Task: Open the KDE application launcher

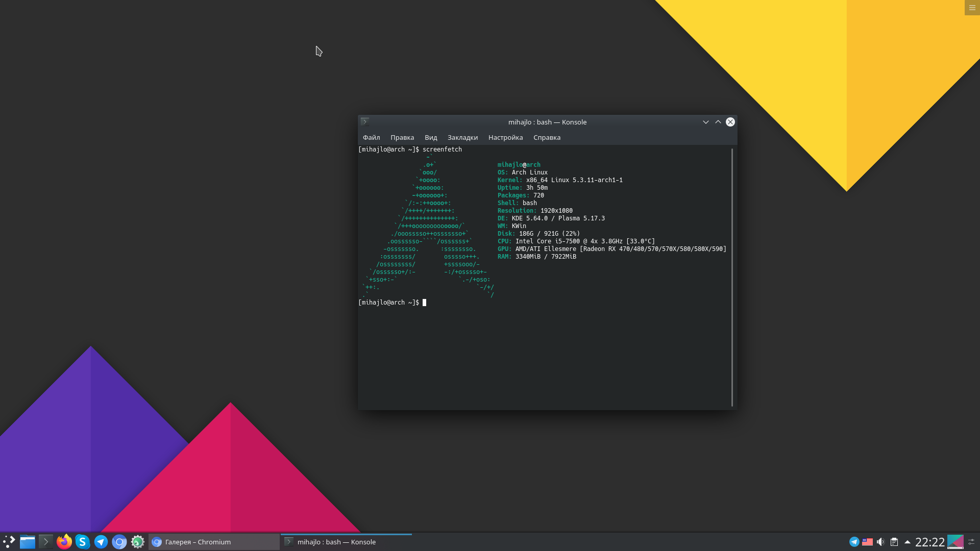Action: click(9, 542)
